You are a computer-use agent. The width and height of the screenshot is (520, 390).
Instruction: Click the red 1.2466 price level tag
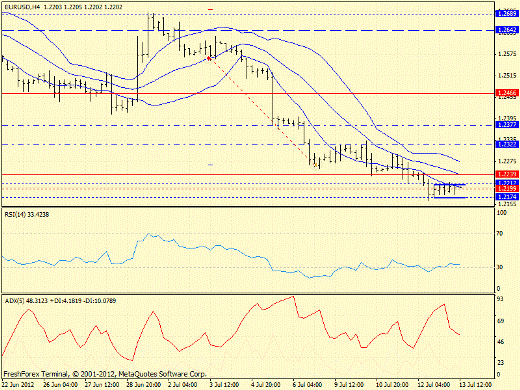click(507, 93)
